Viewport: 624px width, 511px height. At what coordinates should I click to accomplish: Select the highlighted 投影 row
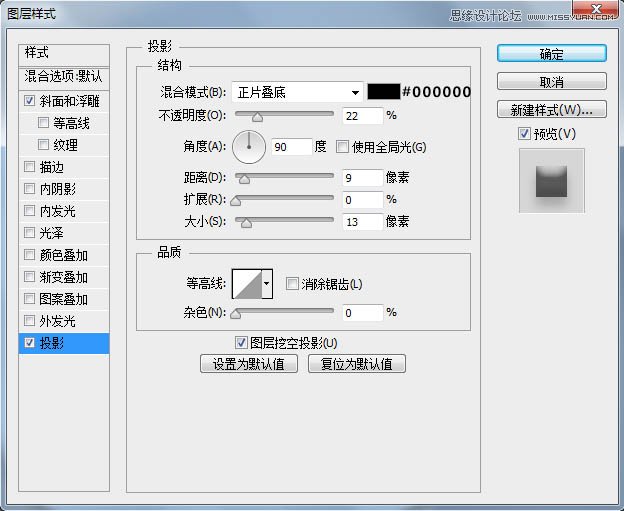(x=64, y=343)
